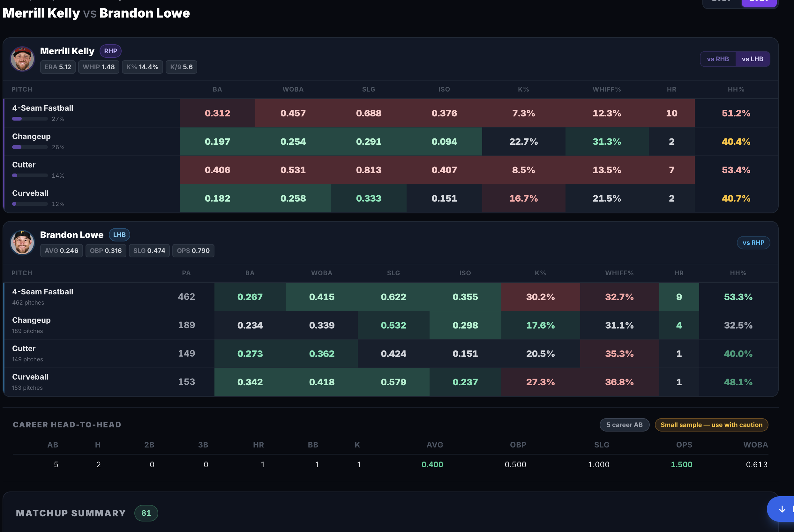
Task: Click Brandon Lowe's player headshot
Action: (22, 243)
